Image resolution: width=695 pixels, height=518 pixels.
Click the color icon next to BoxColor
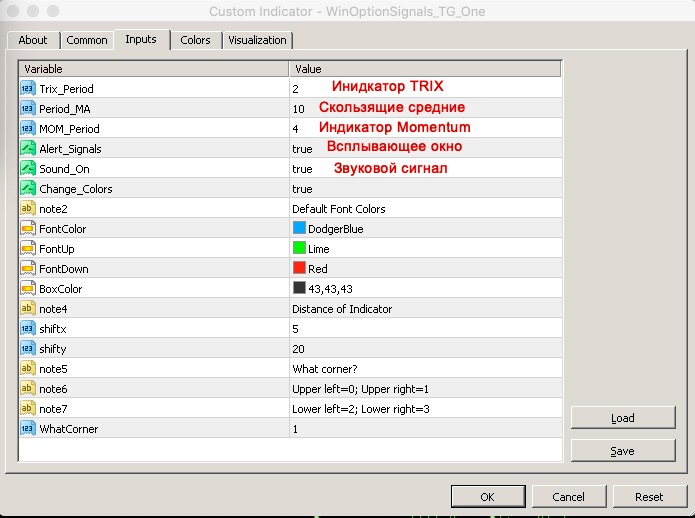[27, 288]
